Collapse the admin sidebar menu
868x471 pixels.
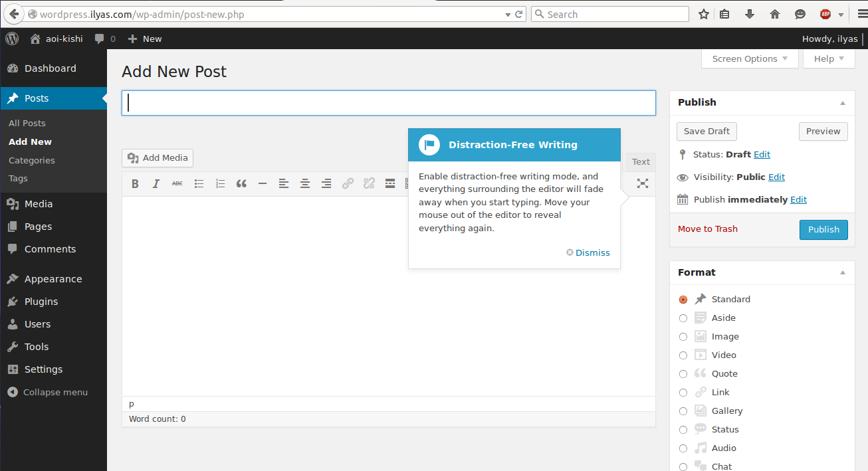point(48,392)
